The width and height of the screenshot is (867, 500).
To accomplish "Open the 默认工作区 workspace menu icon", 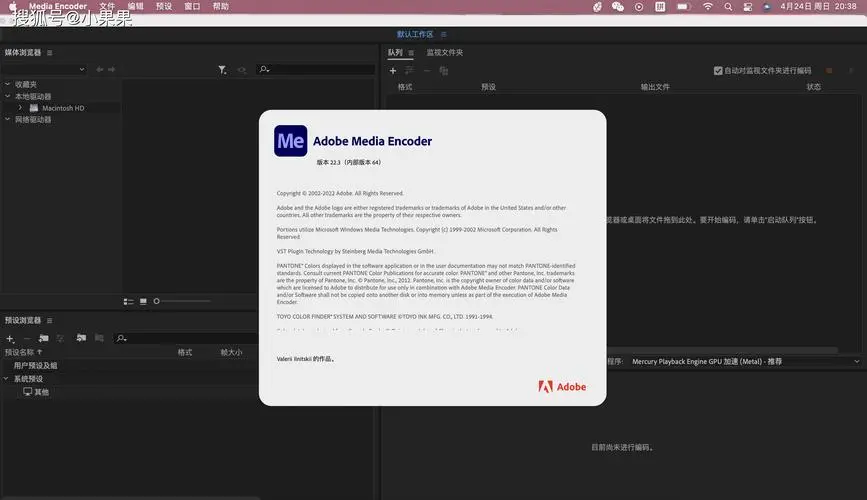I will [443, 34].
